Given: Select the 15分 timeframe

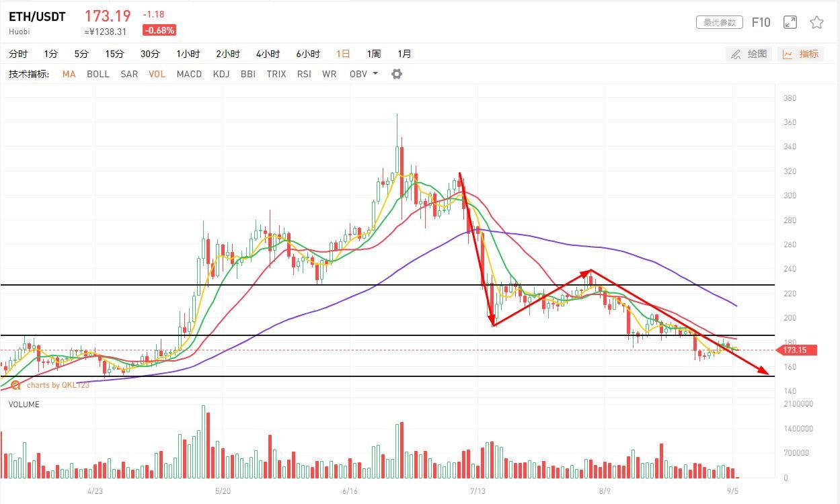Looking at the screenshot, I should [x=114, y=54].
